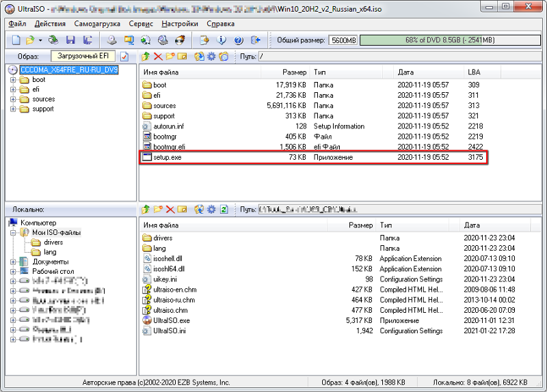Viewport: 547px width, 392px height.
Task: Click the image Путь path input field
Action: coord(397,56)
